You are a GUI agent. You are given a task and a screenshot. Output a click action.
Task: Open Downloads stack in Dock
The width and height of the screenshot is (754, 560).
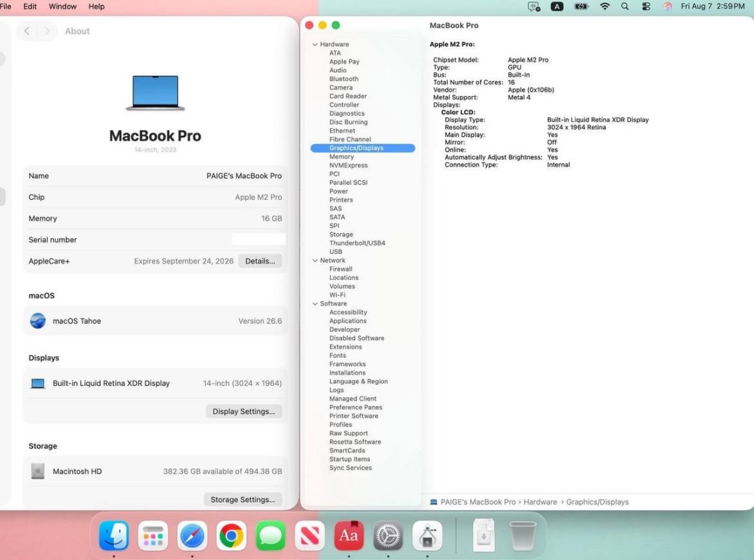(484, 536)
